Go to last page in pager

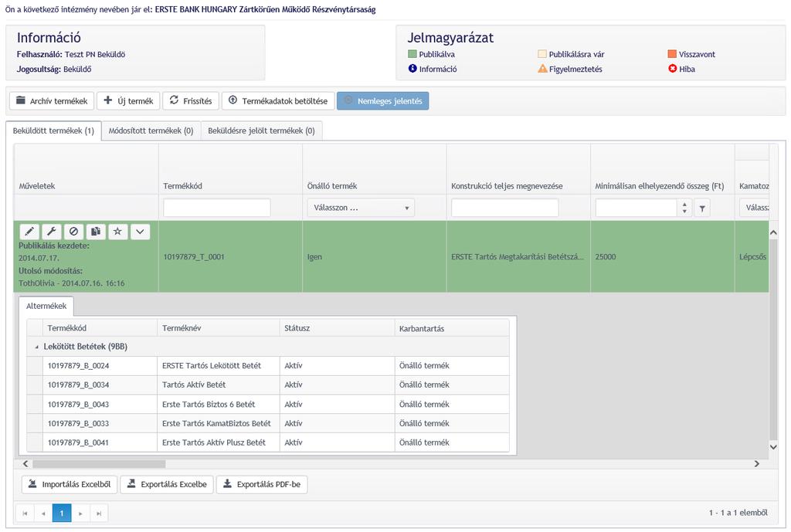(99, 513)
